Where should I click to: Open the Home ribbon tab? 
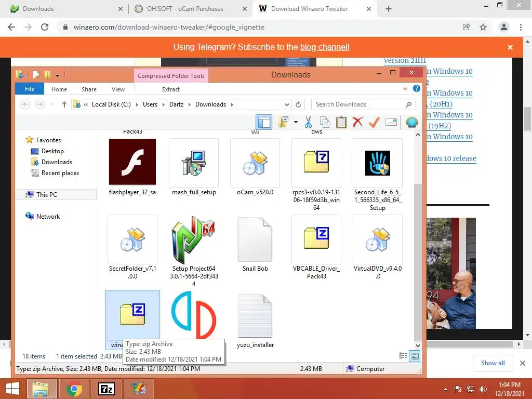point(59,89)
